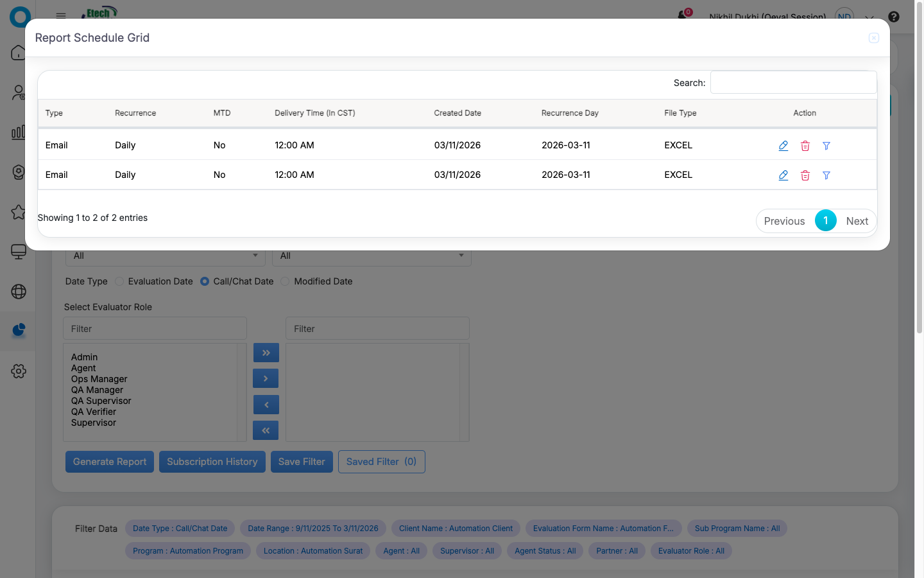Click the Search input field
The width and height of the screenshot is (924, 578).
click(x=793, y=82)
